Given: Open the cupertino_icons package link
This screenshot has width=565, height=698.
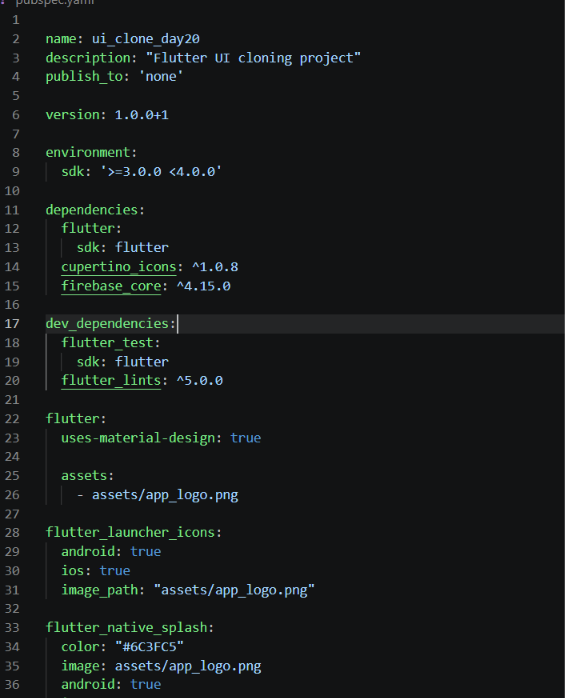Looking at the screenshot, I should coord(119,267).
